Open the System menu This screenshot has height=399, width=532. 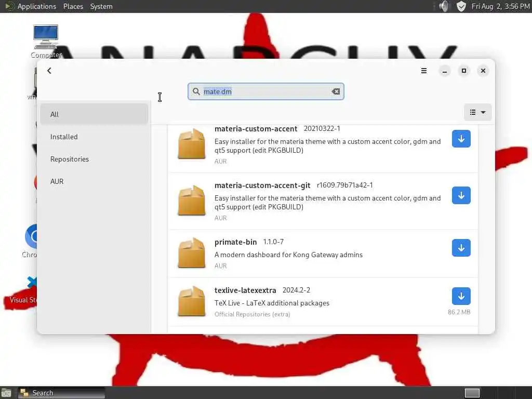tap(101, 6)
